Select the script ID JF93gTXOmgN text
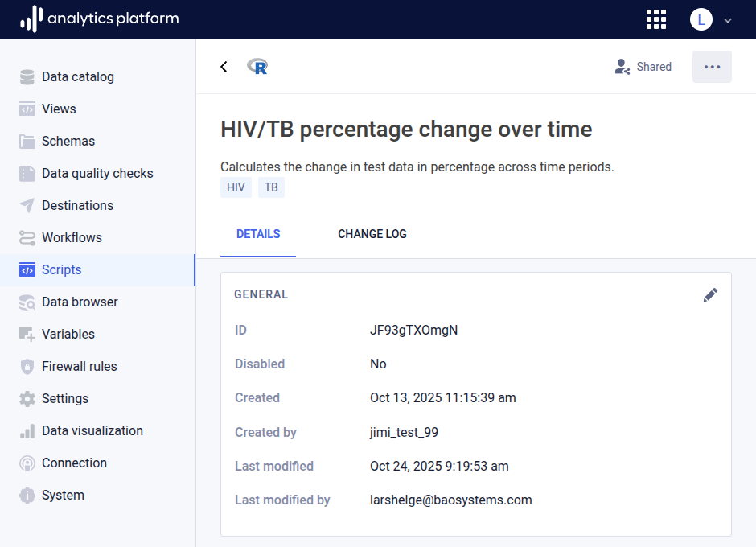Viewport: 756px width, 547px height. [413, 330]
